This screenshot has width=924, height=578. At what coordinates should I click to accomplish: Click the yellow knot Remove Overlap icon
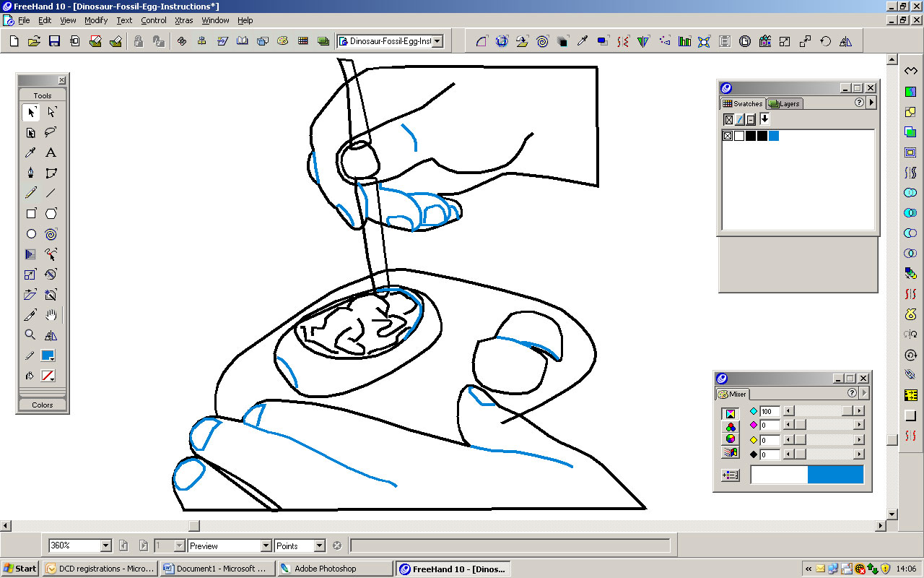click(911, 314)
